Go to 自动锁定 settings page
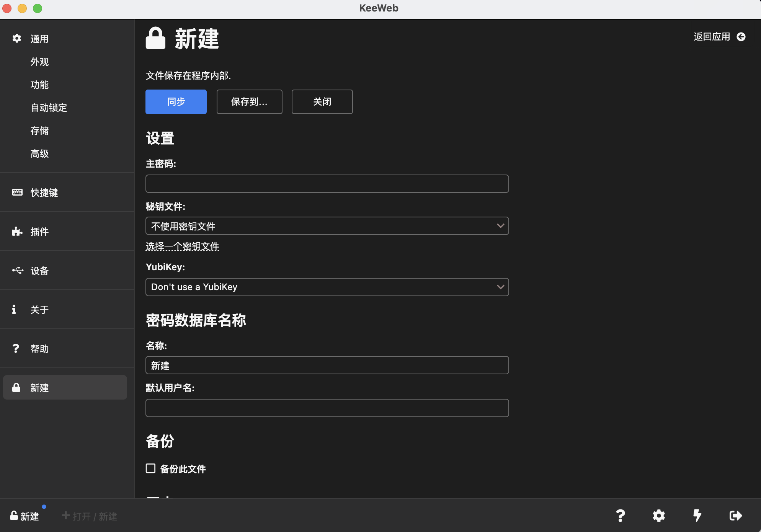Image resolution: width=761 pixels, height=532 pixels. pos(49,108)
